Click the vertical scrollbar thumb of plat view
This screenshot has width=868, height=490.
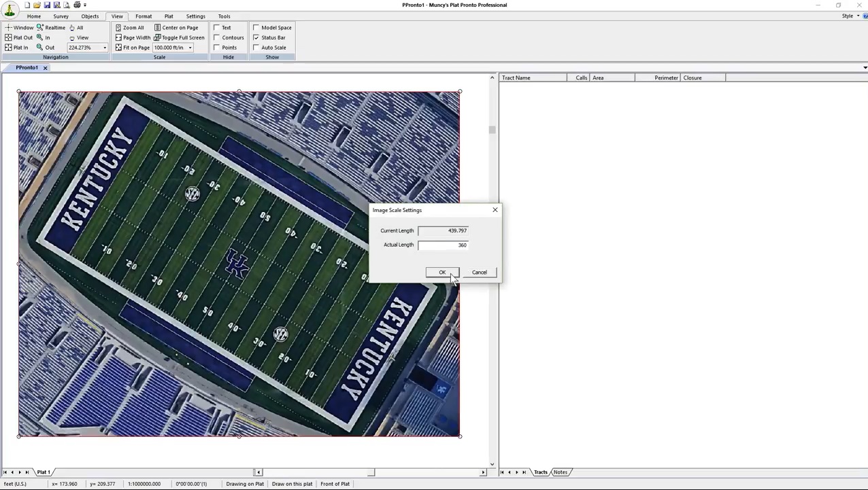(x=492, y=130)
